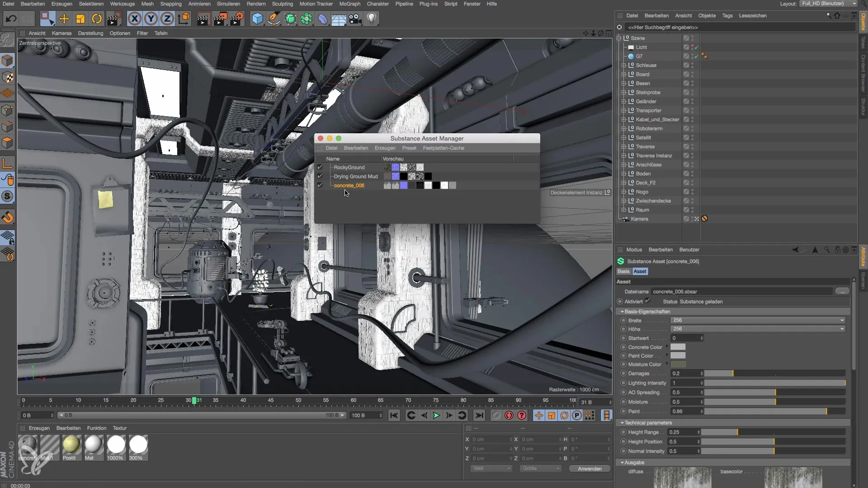Toggle the X axis lock icon
The width and height of the screenshot is (868, 488).
pos(134,19)
